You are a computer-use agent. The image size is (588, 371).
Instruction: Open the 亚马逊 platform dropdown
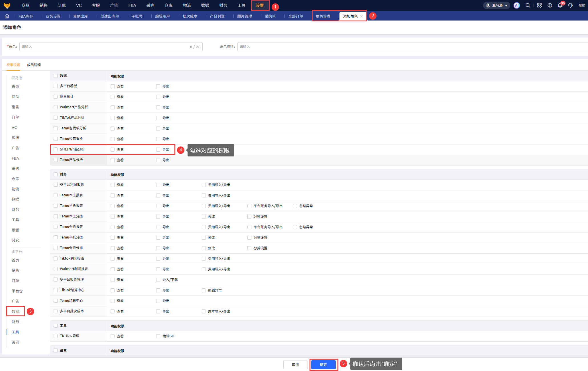pyautogui.click(x=497, y=5)
